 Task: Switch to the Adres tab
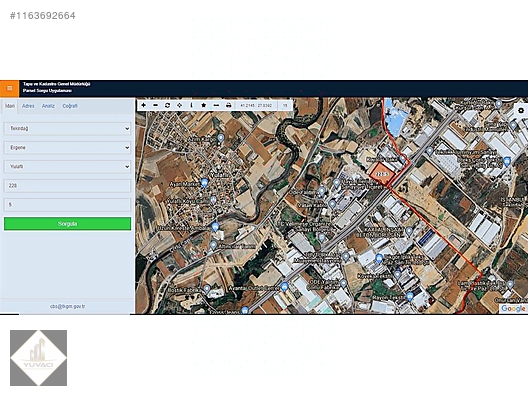(x=28, y=106)
